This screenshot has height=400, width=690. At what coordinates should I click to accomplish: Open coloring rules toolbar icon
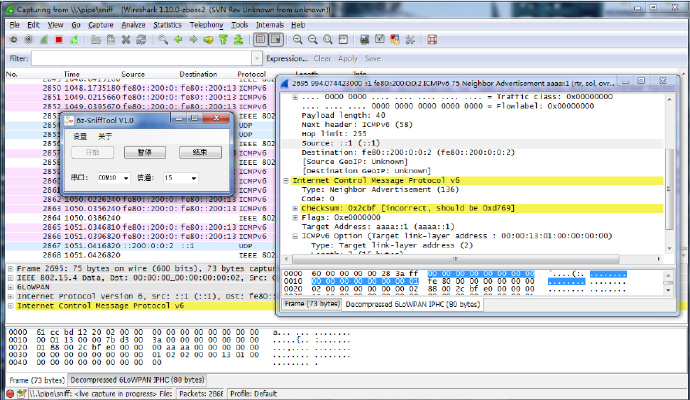(x=395, y=40)
